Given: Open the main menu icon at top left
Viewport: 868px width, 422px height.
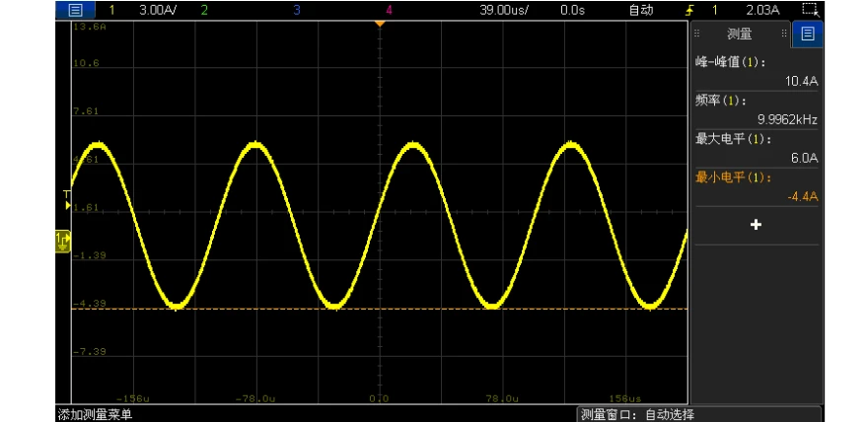Looking at the screenshot, I should pyautogui.click(x=76, y=10).
